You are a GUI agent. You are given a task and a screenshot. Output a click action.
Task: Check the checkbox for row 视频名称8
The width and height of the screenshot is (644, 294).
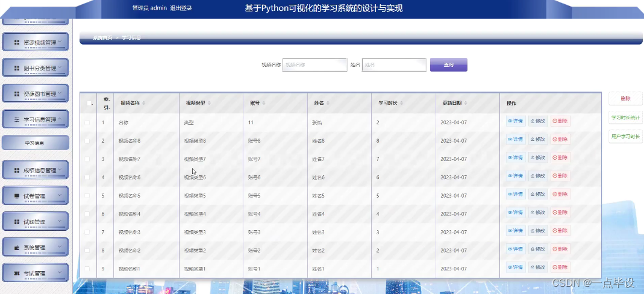click(x=87, y=141)
